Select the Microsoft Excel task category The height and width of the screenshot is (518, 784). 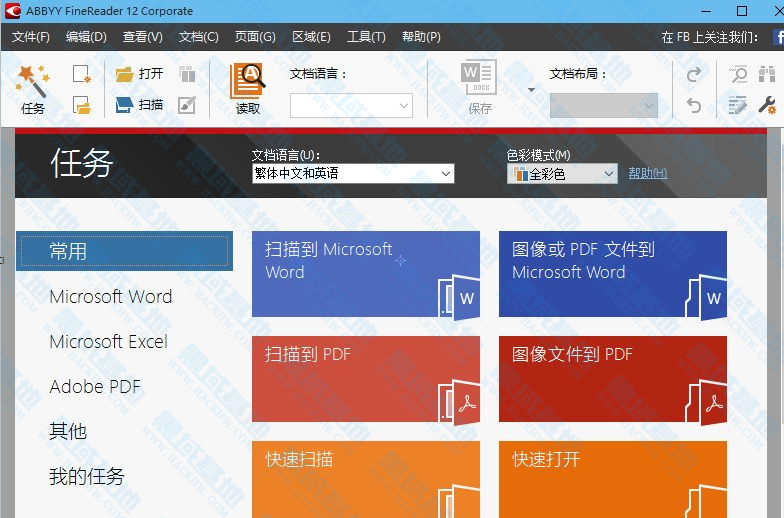[108, 342]
